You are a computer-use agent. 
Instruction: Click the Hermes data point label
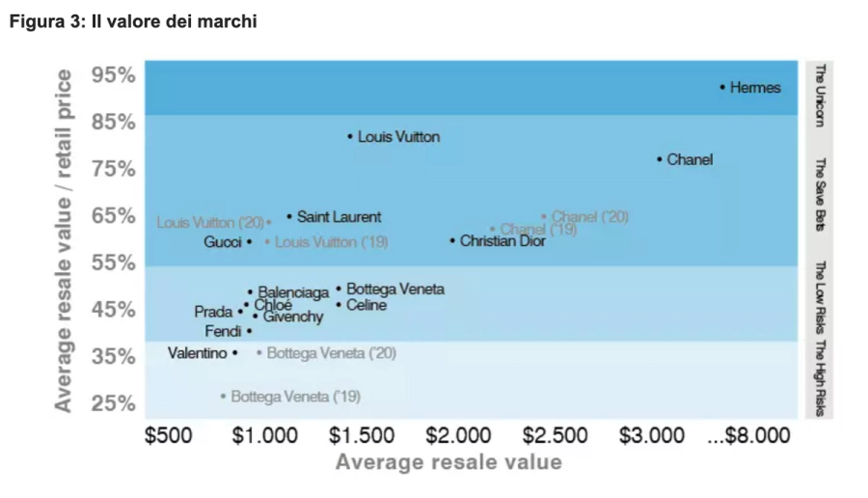click(755, 88)
